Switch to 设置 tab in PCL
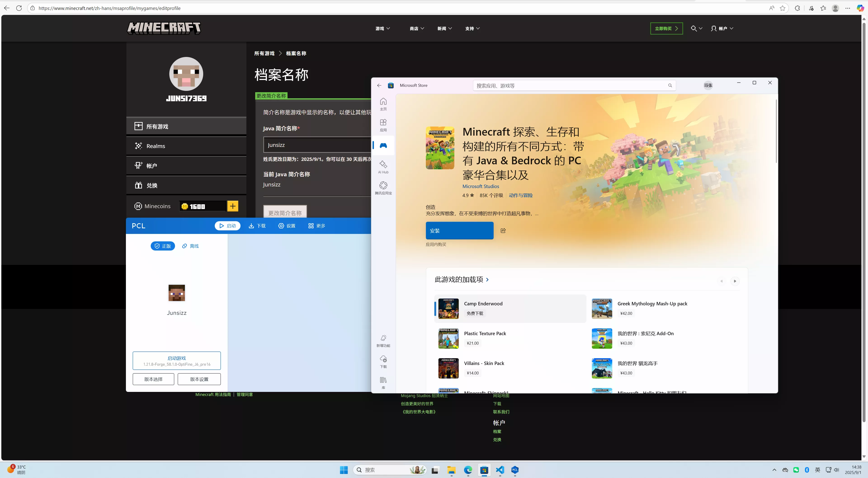Image resolution: width=868 pixels, height=478 pixels. coord(287,226)
